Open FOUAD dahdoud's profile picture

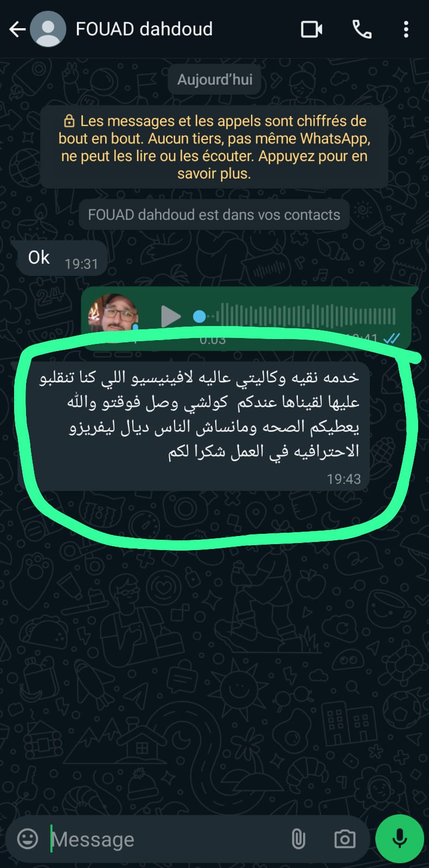coord(48,29)
